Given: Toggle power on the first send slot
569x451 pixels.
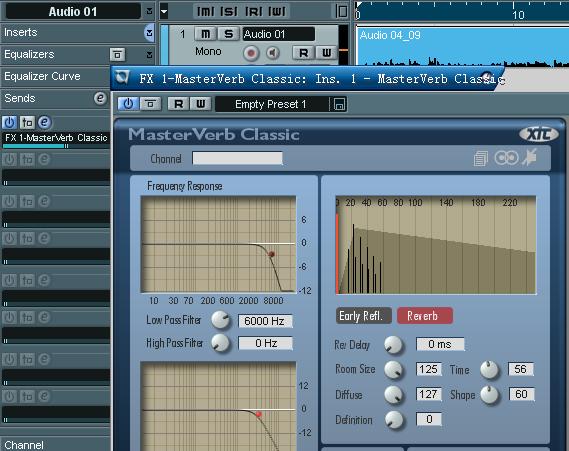Looking at the screenshot, I should 9,123.
